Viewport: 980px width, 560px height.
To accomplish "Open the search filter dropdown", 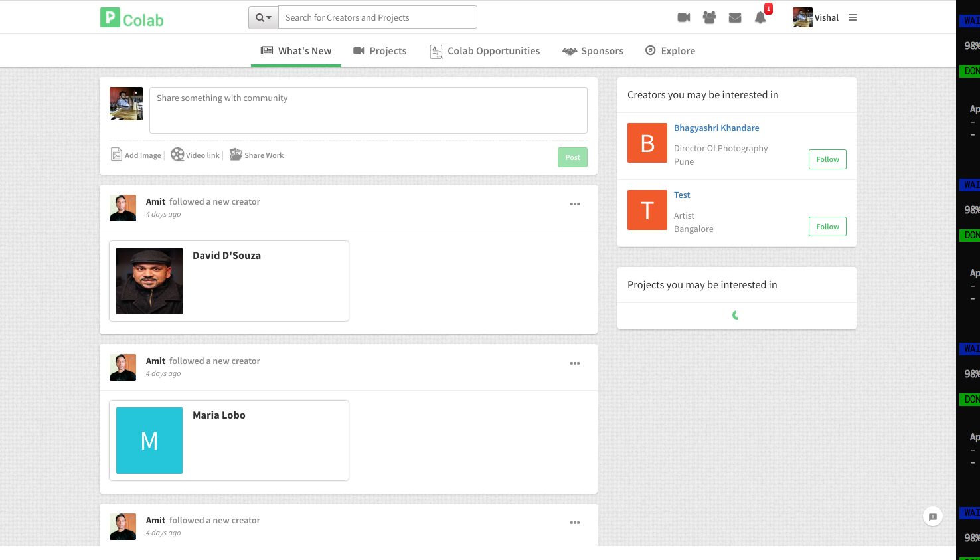I will tap(264, 17).
